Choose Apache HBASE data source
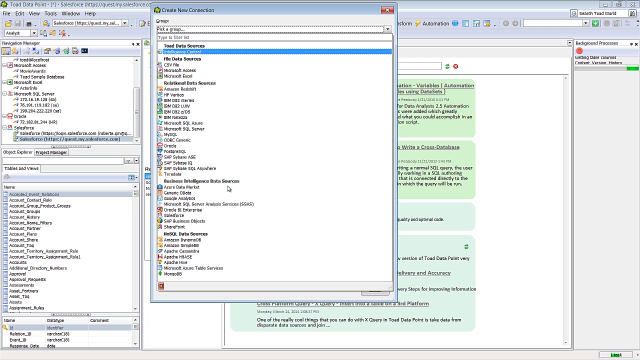This screenshot has height=360, width=640. click(178, 257)
